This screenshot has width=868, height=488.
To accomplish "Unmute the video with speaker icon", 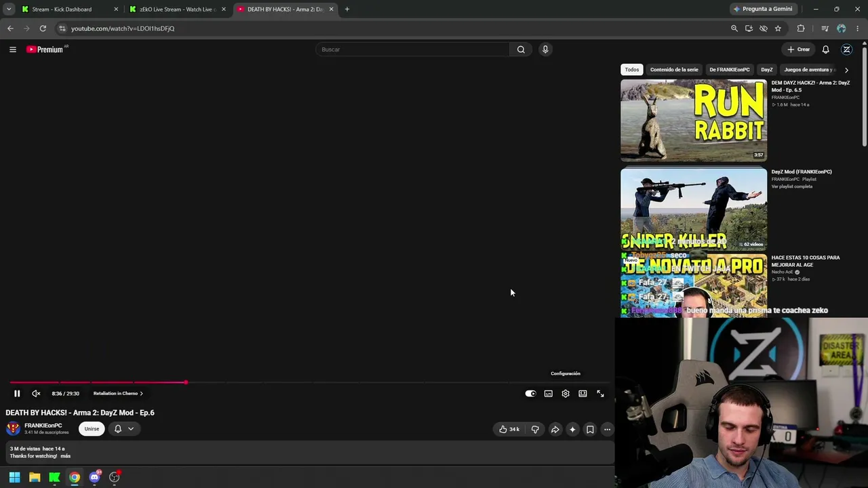I will click(x=36, y=393).
